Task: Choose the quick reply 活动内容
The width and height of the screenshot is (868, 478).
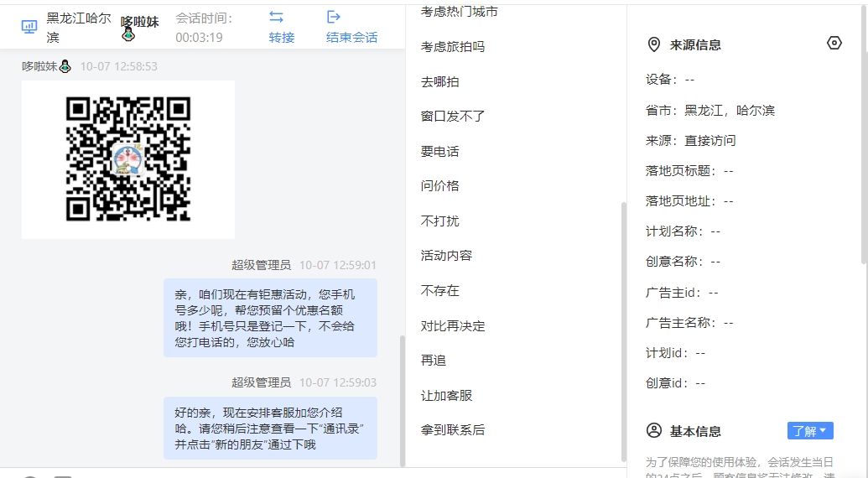Action: pyautogui.click(x=446, y=256)
